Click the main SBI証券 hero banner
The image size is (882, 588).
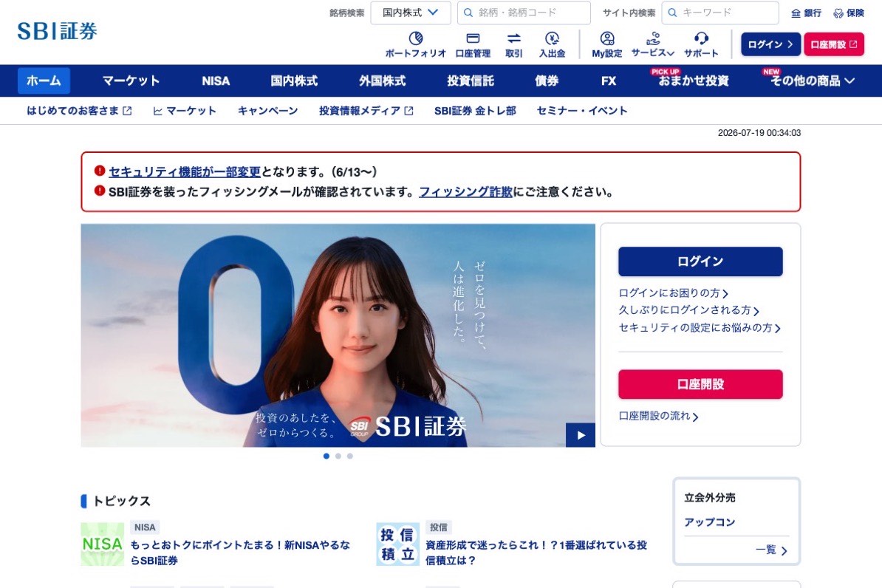(x=338, y=335)
